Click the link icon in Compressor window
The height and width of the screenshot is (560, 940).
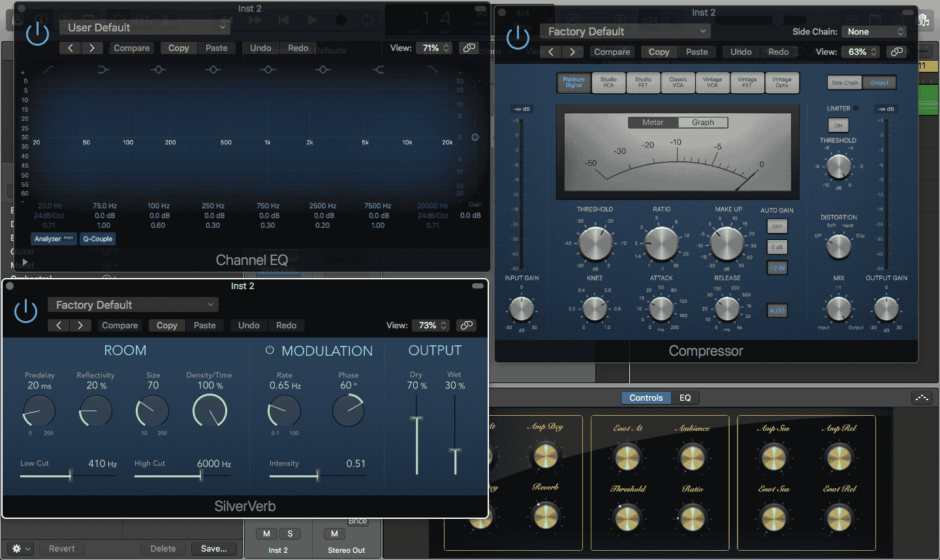click(897, 52)
